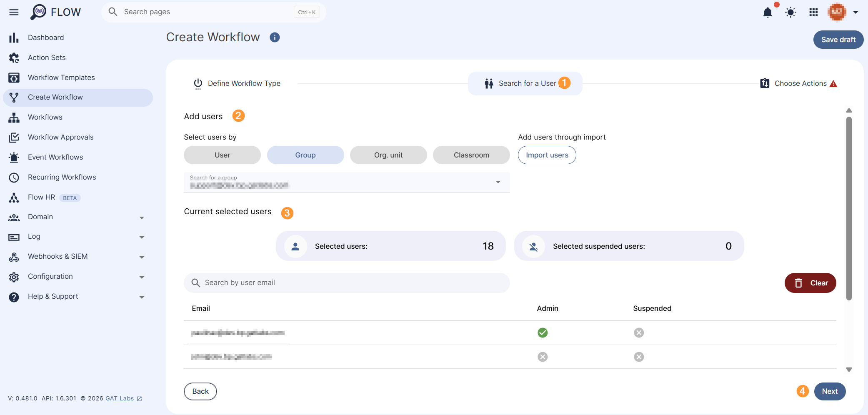Click the Help & Support question icon
Viewport: 868px width, 415px height.
[x=14, y=297]
